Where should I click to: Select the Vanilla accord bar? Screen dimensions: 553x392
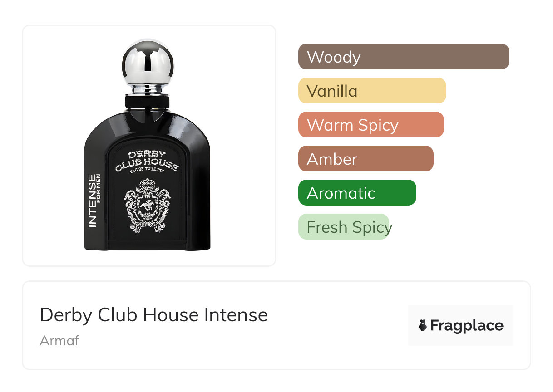(372, 91)
